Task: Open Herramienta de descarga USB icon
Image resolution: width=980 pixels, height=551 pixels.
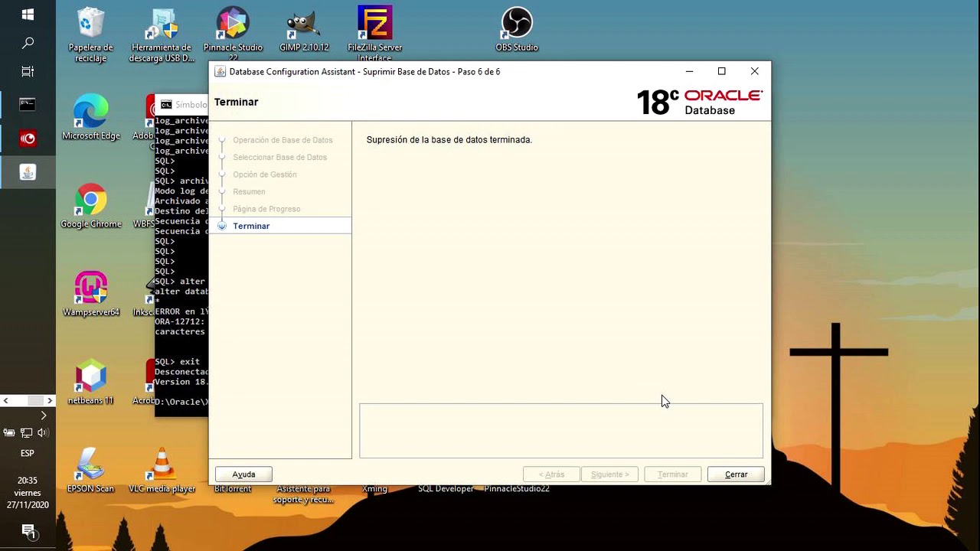Action: (x=162, y=35)
